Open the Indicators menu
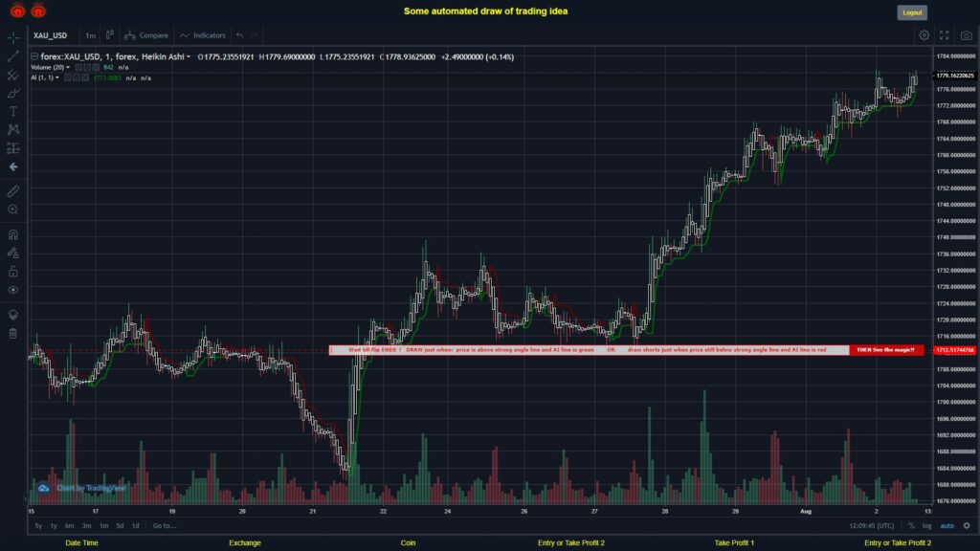 pyautogui.click(x=203, y=35)
